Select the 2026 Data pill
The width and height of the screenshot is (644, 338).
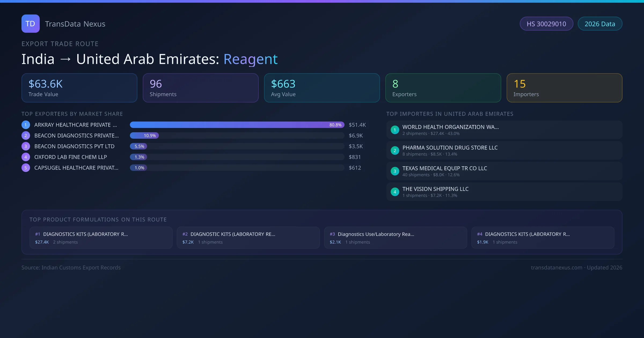click(600, 24)
